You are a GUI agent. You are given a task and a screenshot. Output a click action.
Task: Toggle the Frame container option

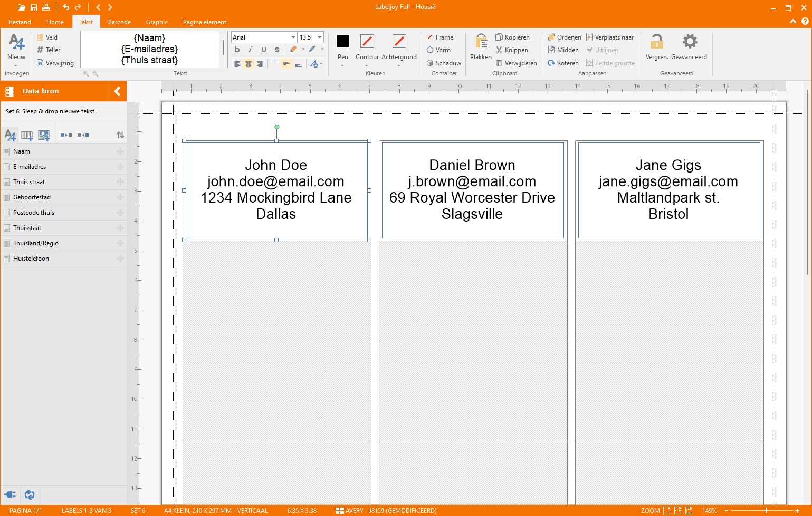point(440,37)
